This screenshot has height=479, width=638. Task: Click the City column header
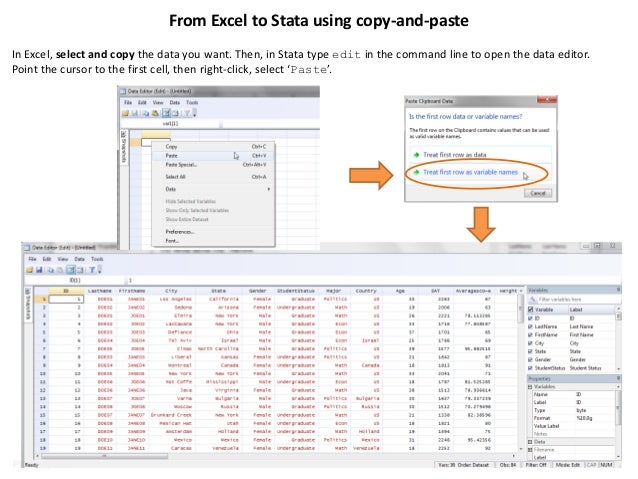tap(171, 291)
